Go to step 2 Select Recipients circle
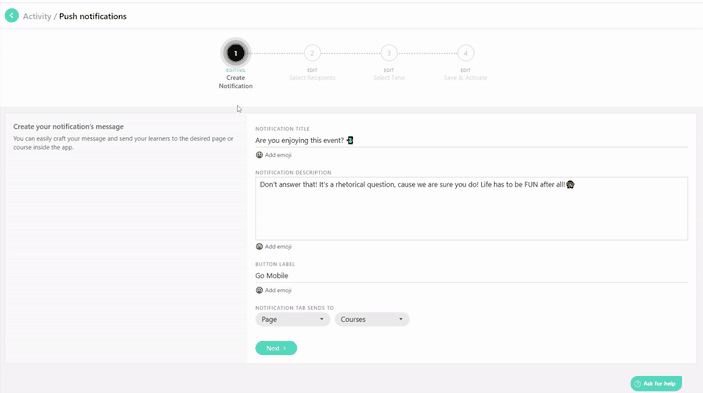Image resolution: width=703 pixels, height=393 pixels. [312, 53]
